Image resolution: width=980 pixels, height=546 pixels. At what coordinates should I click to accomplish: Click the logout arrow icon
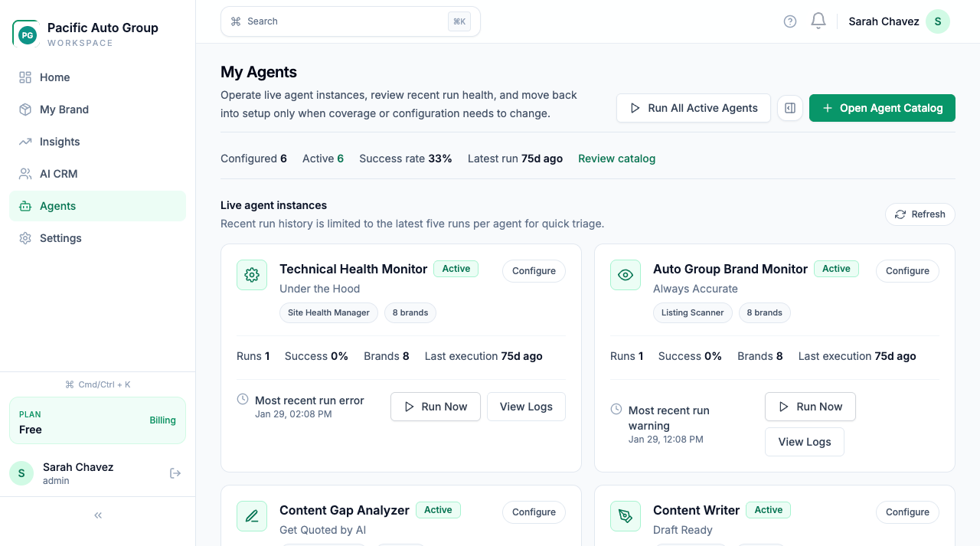tap(175, 473)
